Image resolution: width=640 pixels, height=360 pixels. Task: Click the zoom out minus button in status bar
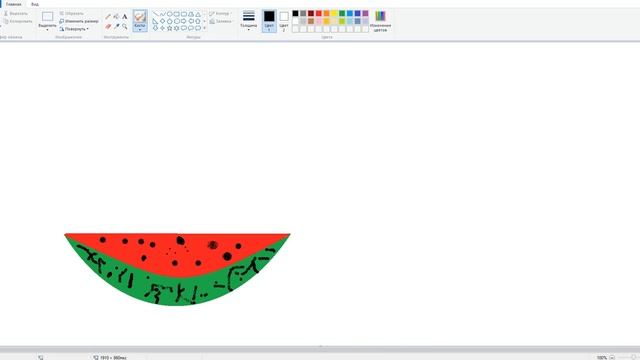pyautogui.click(x=612, y=358)
